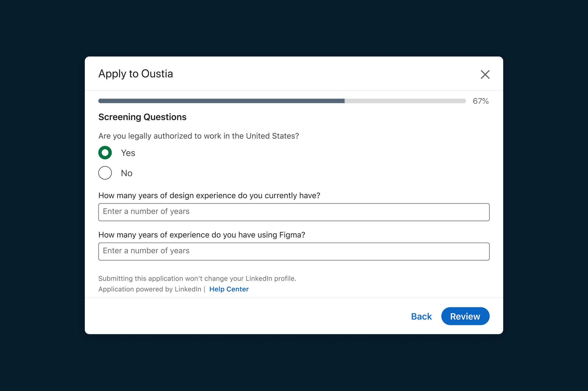Click the work authorization question text
The height and width of the screenshot is (391, 588).
click(x=198, y=136)
